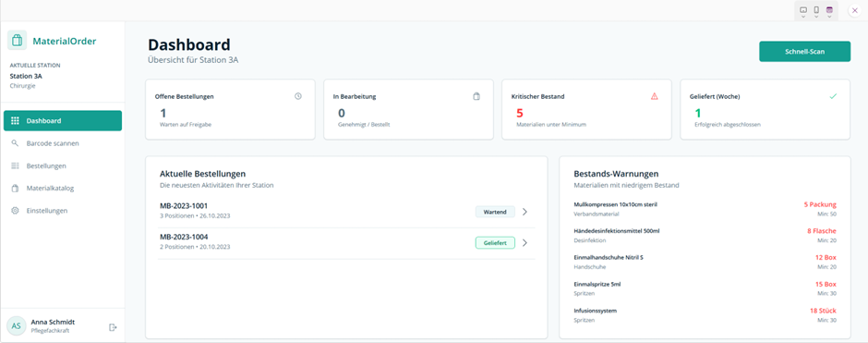Open Einstellungen in the sidebar

pos(63,211)
